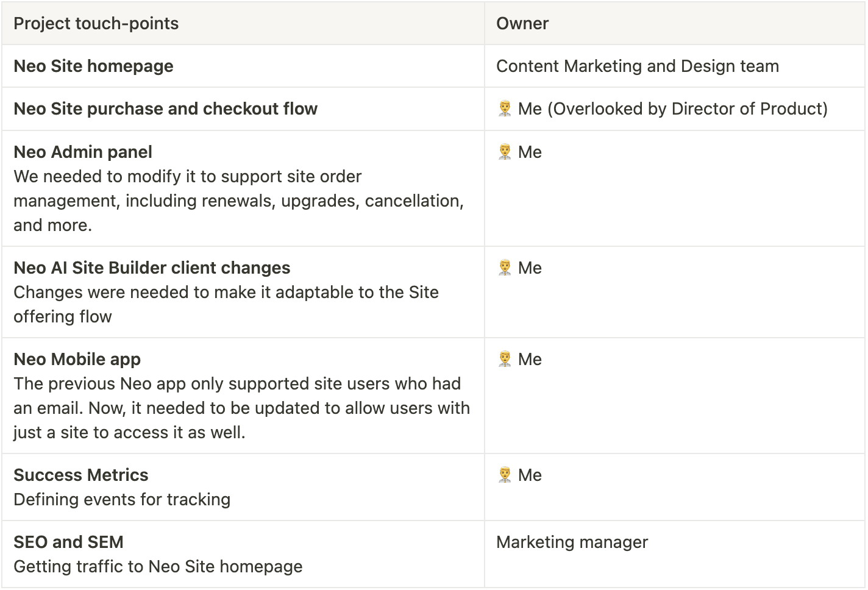The width and height of the screenshot is (868, 590).
Task: Click the "Neo Admin panel" bold title
Action: coord(83,152)
